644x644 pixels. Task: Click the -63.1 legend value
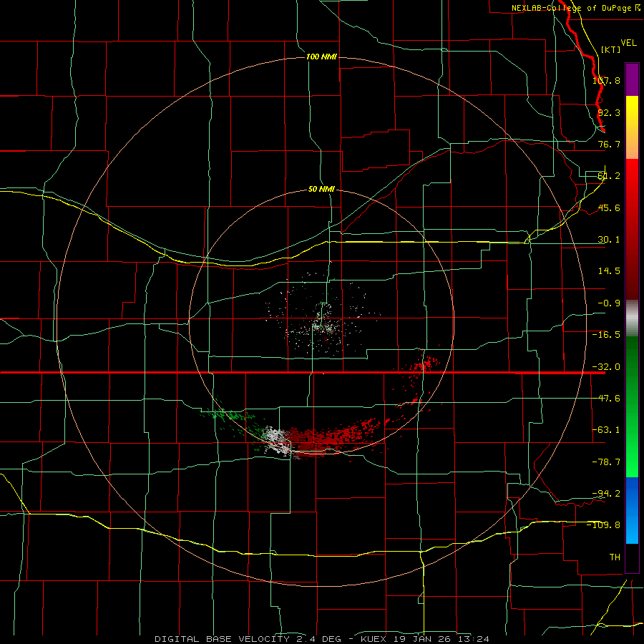606,430
